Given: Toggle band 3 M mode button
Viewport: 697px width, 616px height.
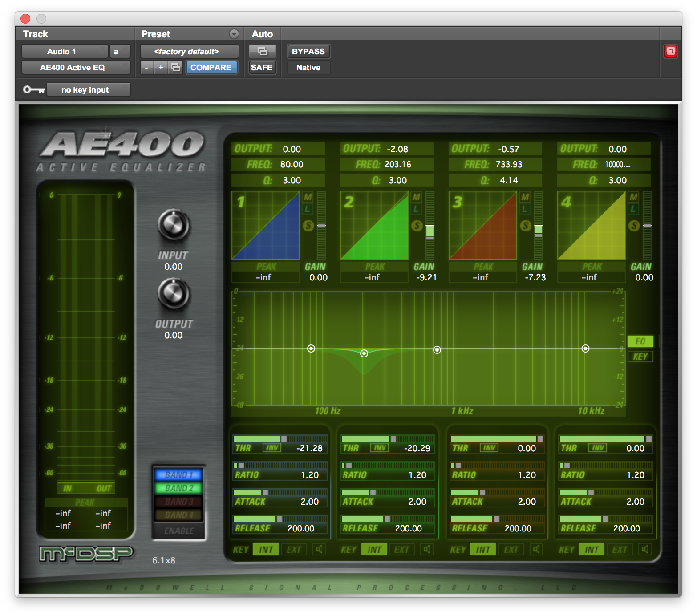Looking at the screenshot, I should pos(525,197).
